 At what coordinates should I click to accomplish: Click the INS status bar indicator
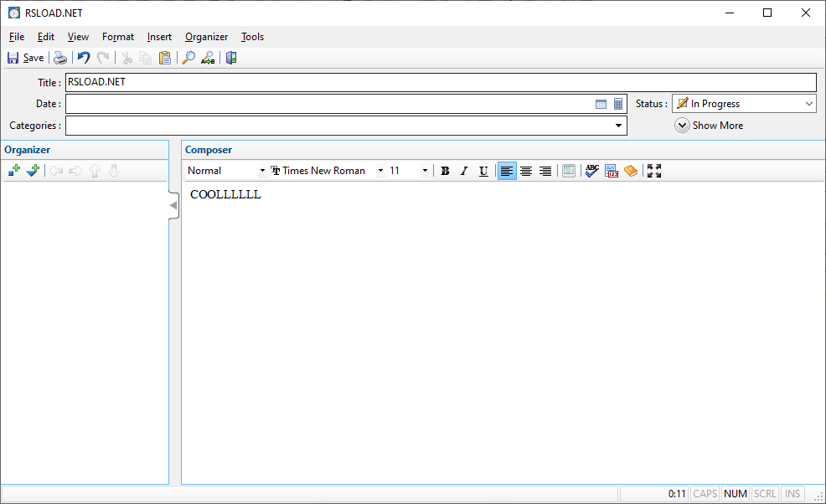point(792,493)
